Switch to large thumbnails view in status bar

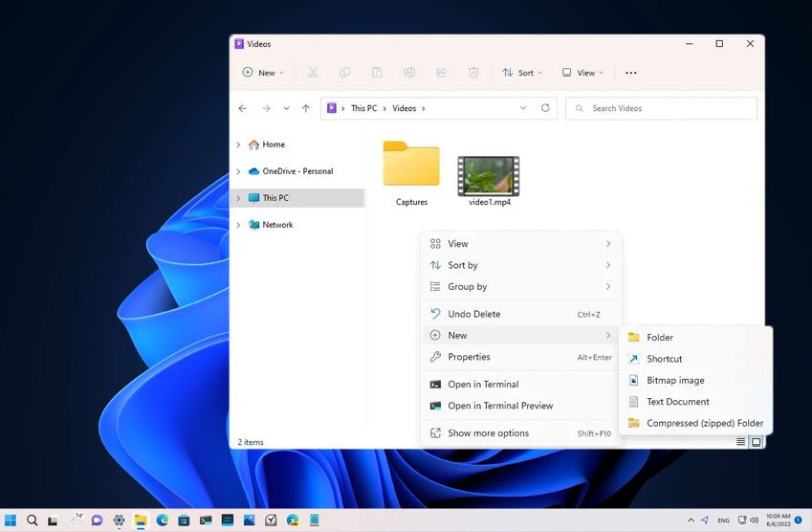[x=756, y=442]
